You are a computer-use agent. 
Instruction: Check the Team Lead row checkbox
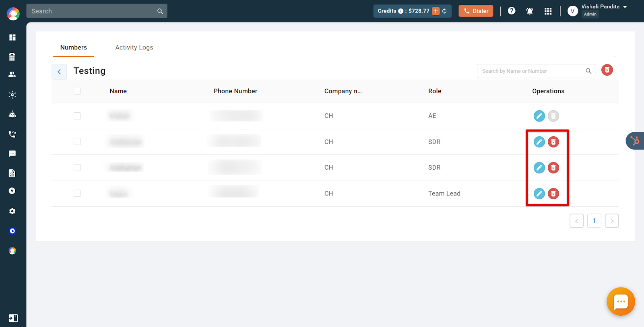[77, 193]
